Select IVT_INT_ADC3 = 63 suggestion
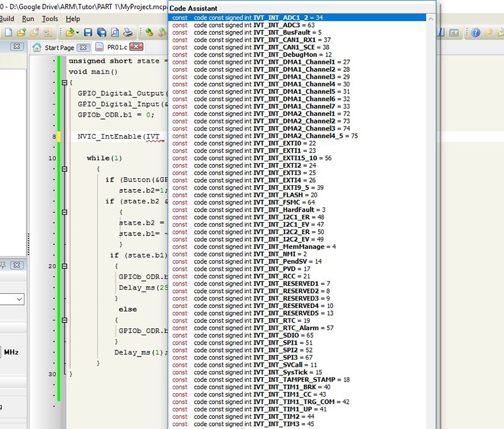Viewport: 504px width, 429px height. point(297,25)
